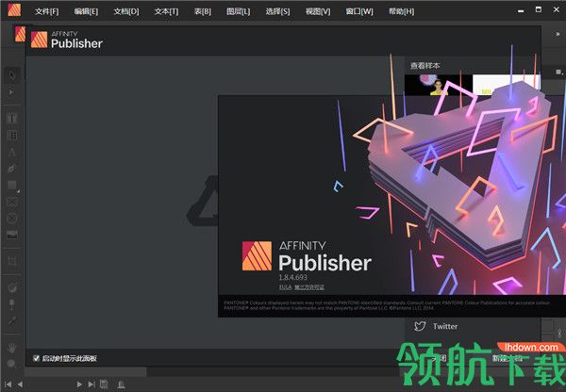The height and width of the screenshot is (392, 566).
Task: Open the Twitter link
Action: [x=445, y=326]
